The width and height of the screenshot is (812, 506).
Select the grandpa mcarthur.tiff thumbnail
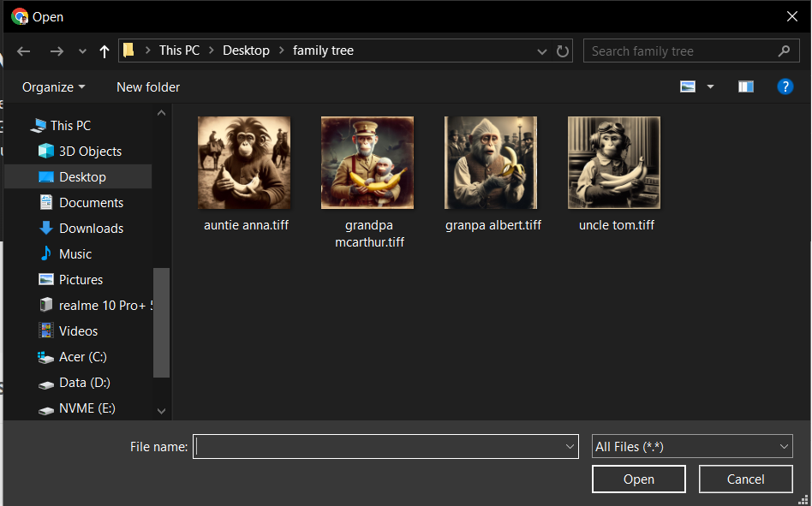pos(367,163)
